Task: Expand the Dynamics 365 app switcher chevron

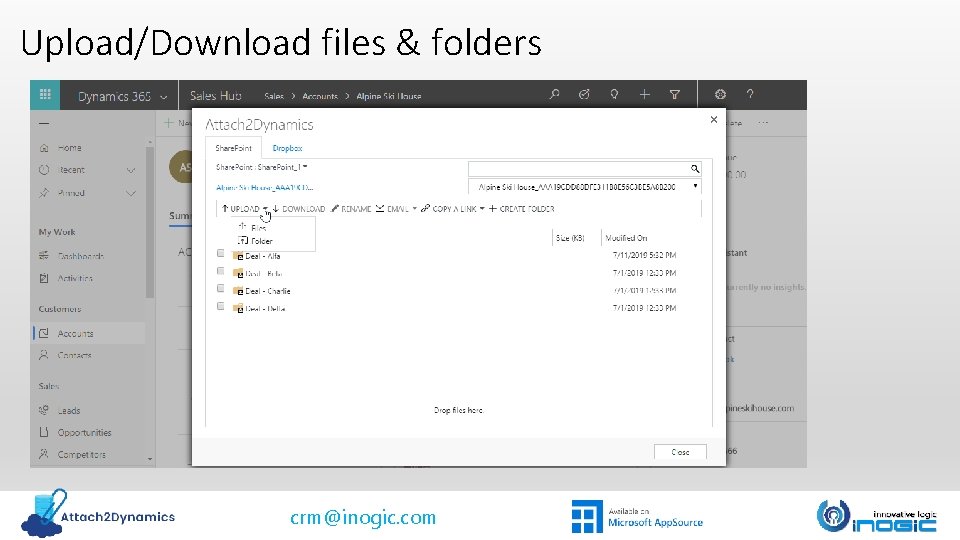Action: (x=163, y=97)
